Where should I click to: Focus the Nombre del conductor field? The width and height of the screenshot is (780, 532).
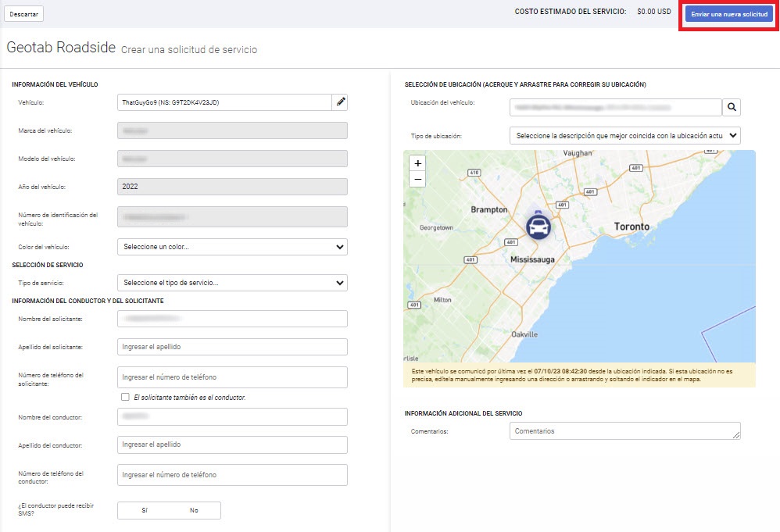[232, 416]
